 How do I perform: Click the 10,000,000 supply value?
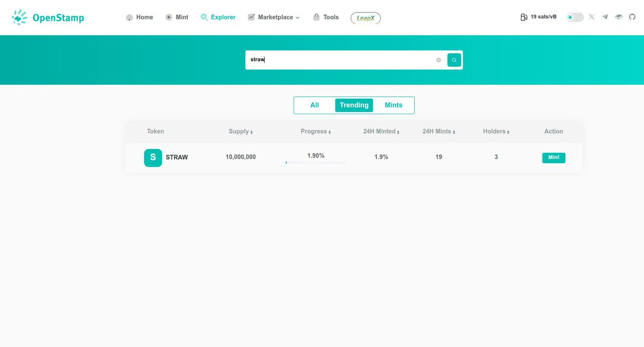click(x=241, y=157)
